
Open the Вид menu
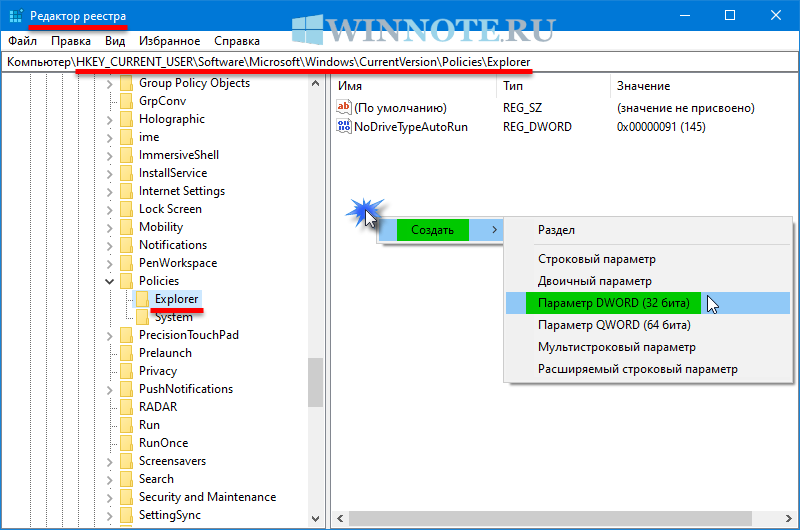coord(115,41)
